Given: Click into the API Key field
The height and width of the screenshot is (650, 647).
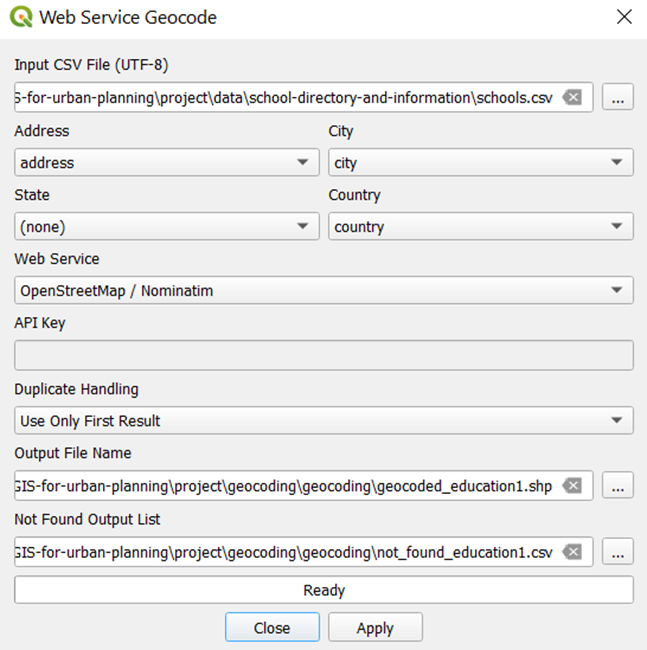Looking at the screenshot, I should tap(323, 356).
